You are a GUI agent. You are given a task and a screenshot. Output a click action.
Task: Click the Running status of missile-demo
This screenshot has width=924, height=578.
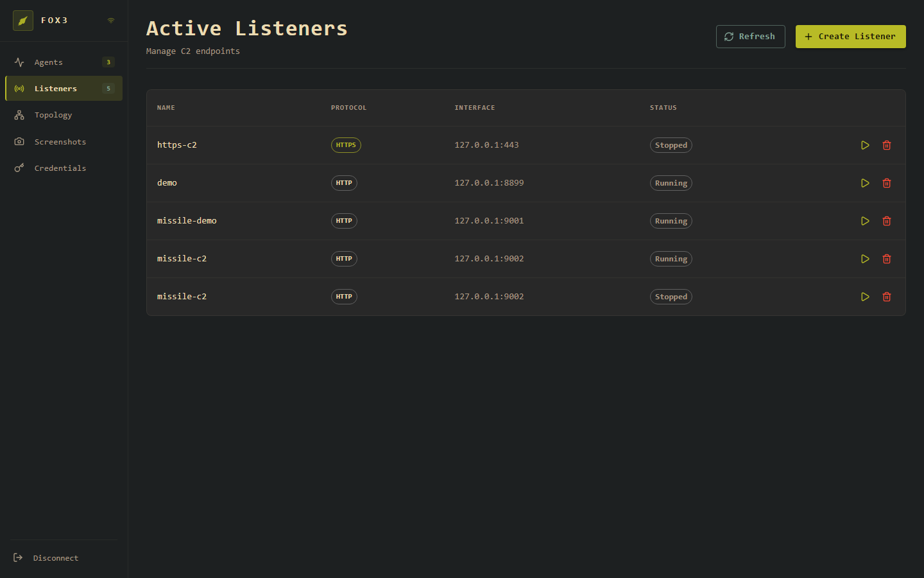[x=671, y=221]
